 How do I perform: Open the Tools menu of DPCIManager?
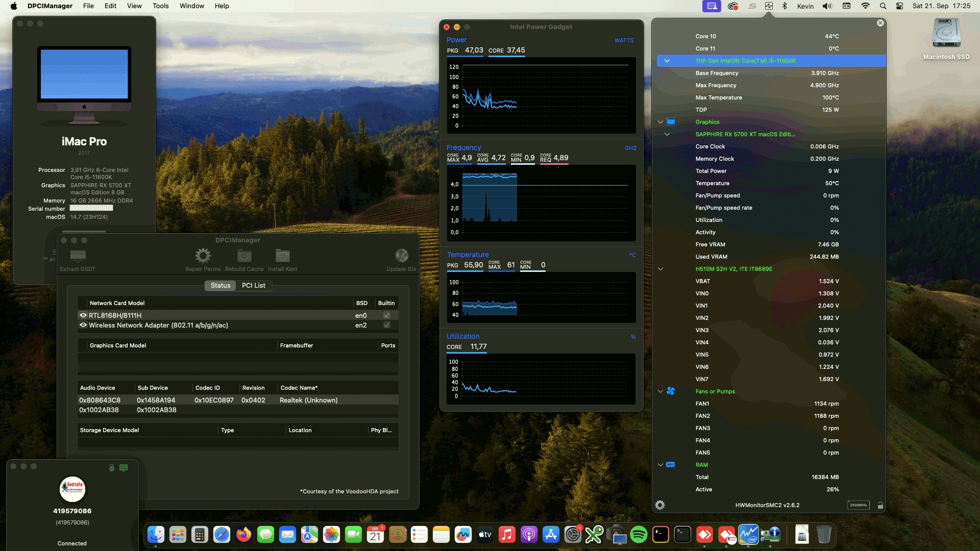(x=160, y=6)
